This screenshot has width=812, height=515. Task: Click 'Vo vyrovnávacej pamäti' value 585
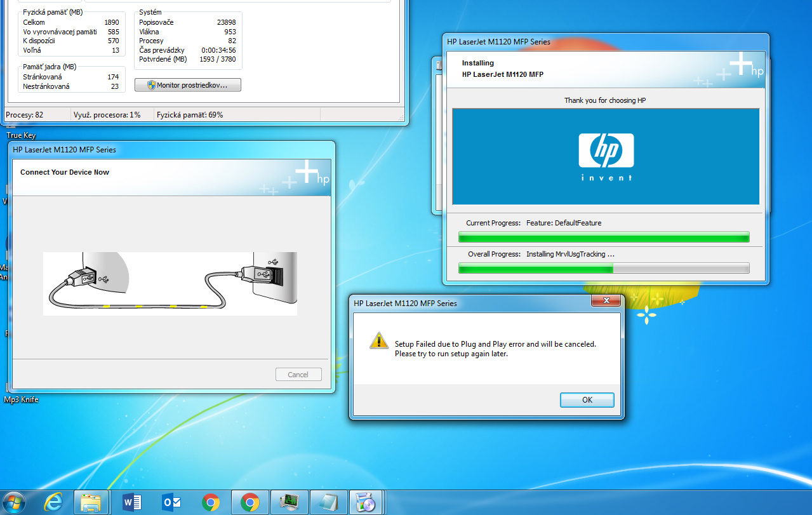pyautogui.click(x=114, y=31)
